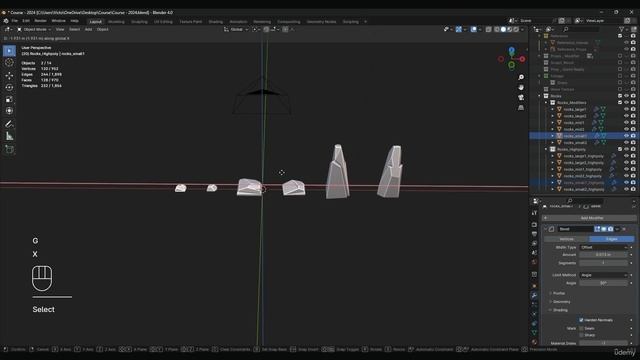
Task: Click the viewport pan hand icon
Action: coord(521,87)
